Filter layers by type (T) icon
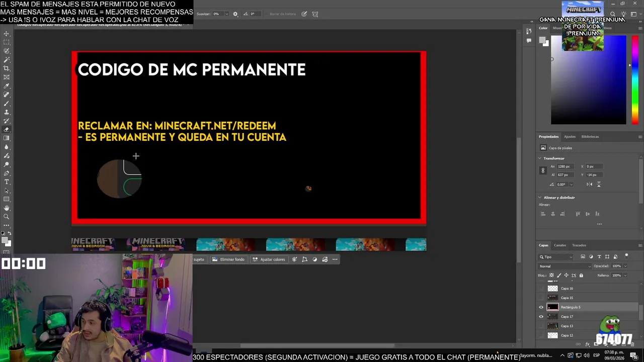Image resolution: width=644 pixels, height=362 pixels. [x=599, y=257]
